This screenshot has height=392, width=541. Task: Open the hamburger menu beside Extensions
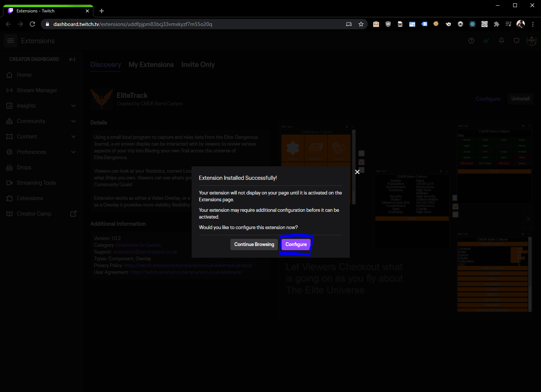click(11, 41)
